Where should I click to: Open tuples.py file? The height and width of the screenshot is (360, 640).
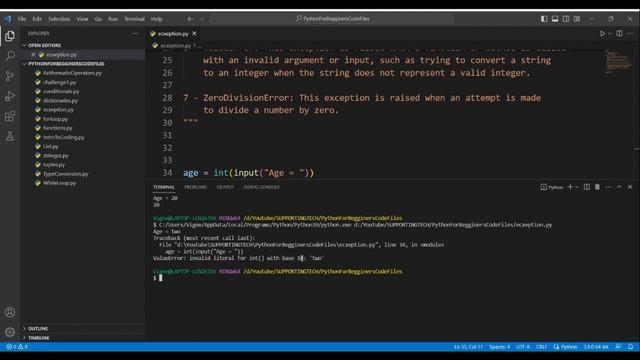tap(54, 165)
